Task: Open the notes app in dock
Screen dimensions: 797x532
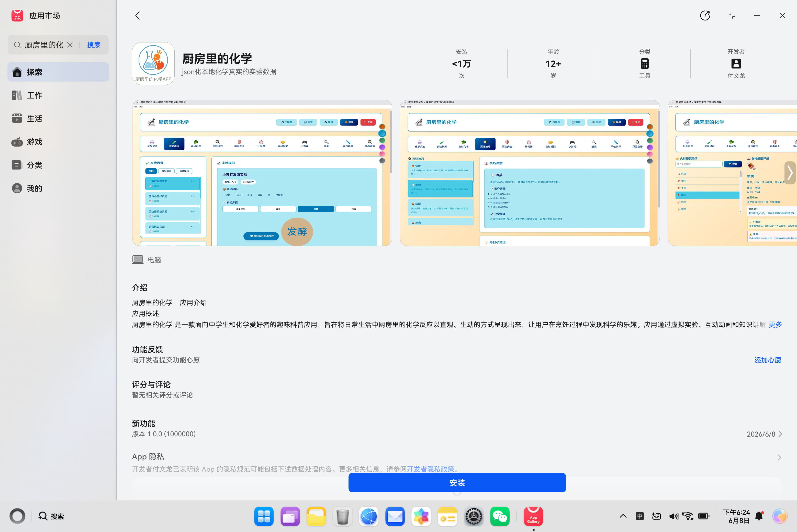Action: pos(447,516)
